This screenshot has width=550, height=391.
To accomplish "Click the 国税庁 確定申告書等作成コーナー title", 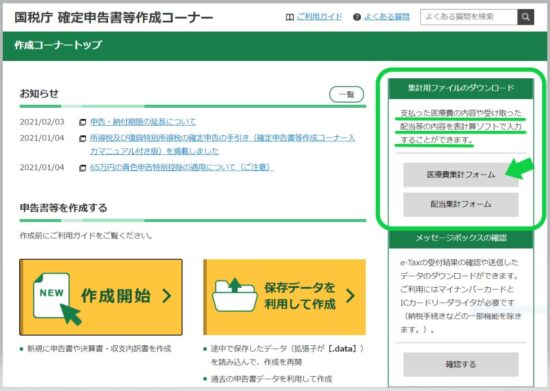I will pyautogui.click(x=113, y=17).
